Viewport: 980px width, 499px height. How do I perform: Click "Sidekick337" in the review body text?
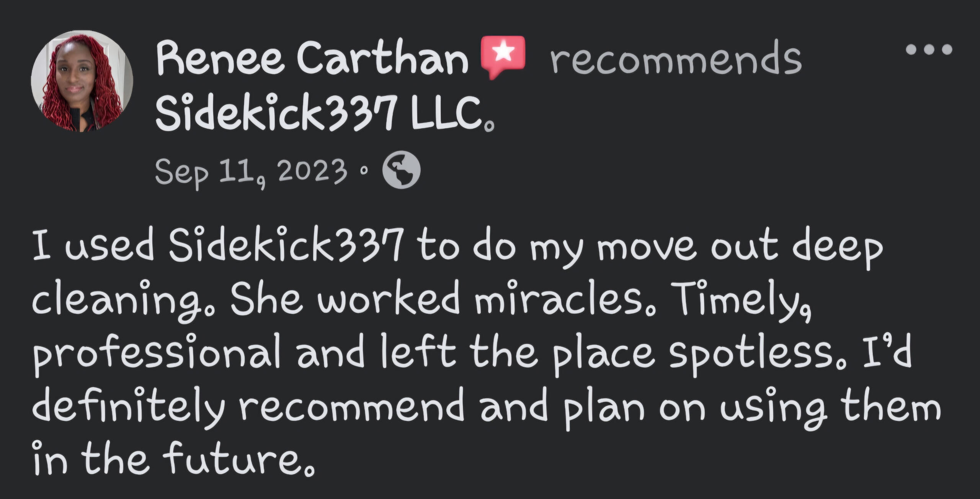coord(285,244)
